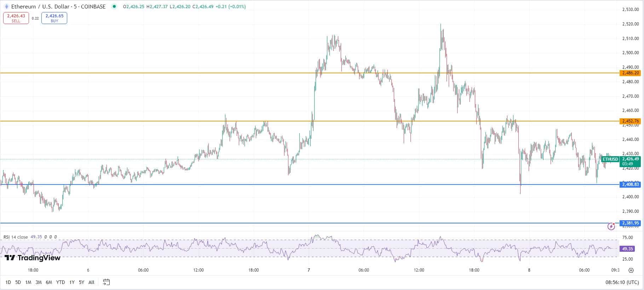Select the 1Y date range
The width and height of the screenshot is (644, 290).
click(72, 282)
